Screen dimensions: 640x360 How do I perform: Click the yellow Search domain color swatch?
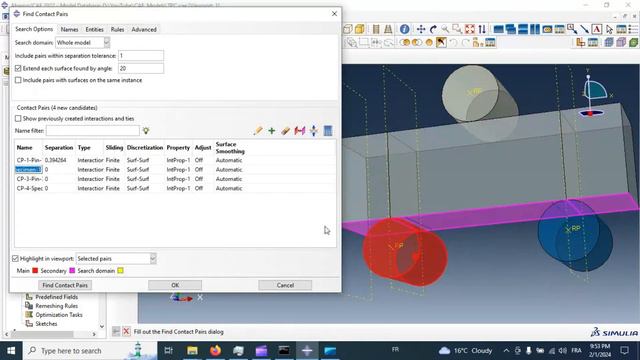click(120, 271)
